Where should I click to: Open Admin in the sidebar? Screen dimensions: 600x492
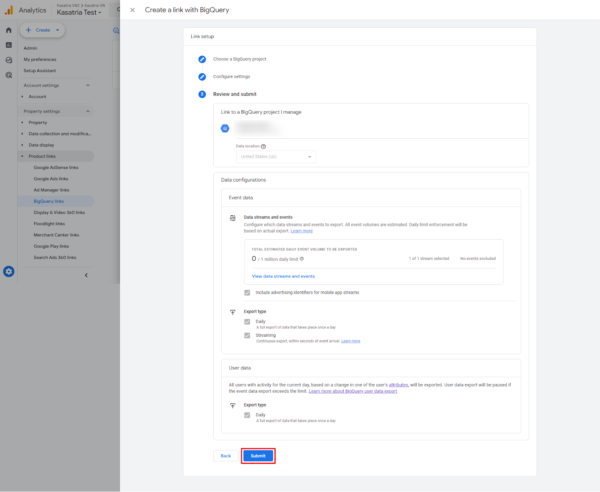(31, 48)
